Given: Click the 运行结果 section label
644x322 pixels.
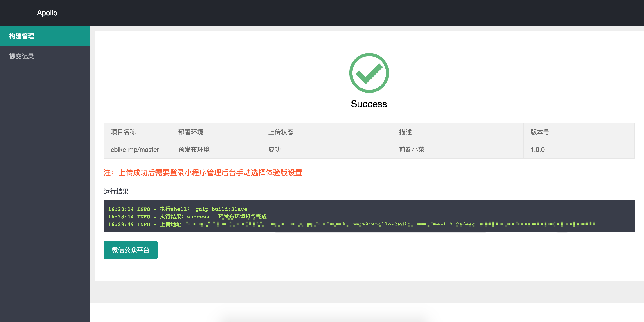Looking at the screenshot, I should pos(116,191).
